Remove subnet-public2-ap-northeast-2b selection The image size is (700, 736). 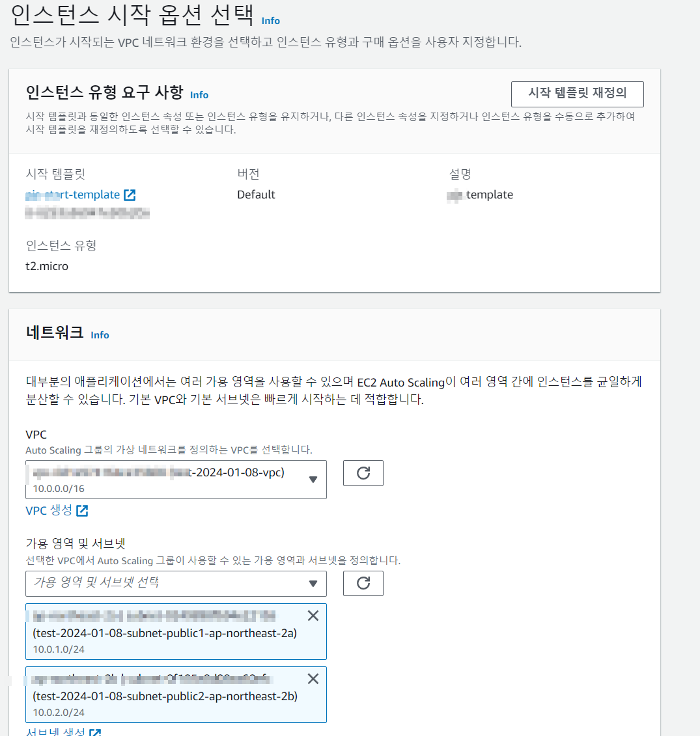[313, 679]
